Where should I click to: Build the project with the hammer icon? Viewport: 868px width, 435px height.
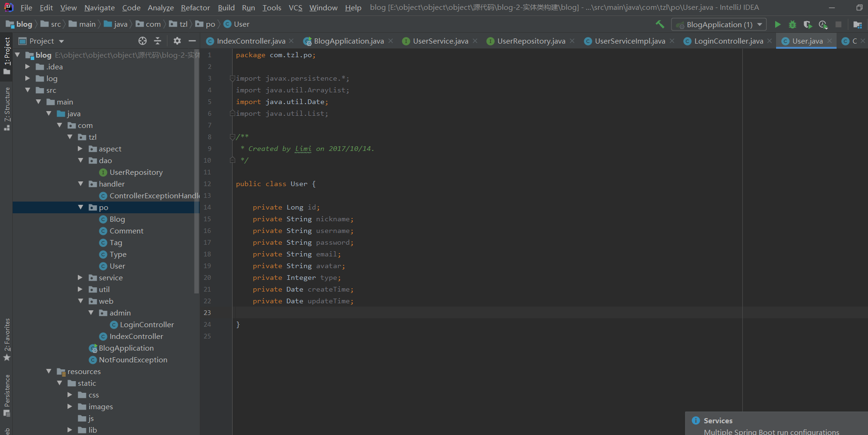(x=660, y=24)
